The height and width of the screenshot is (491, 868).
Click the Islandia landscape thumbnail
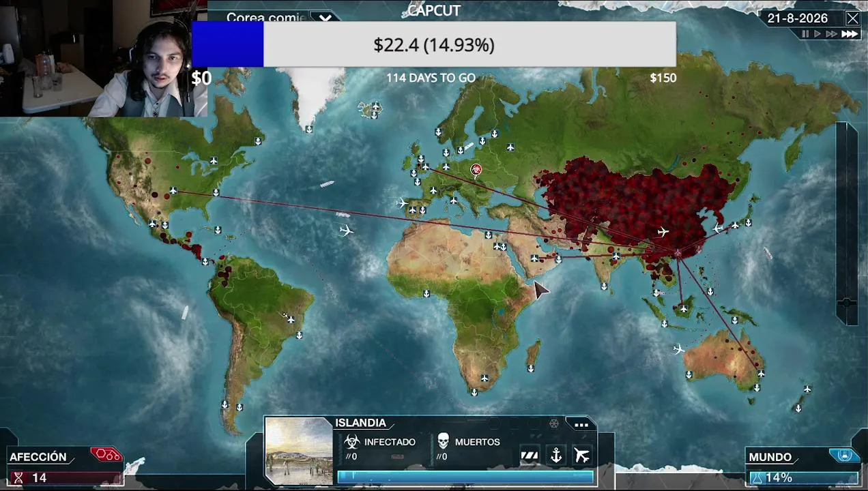(x=298, y=451)
